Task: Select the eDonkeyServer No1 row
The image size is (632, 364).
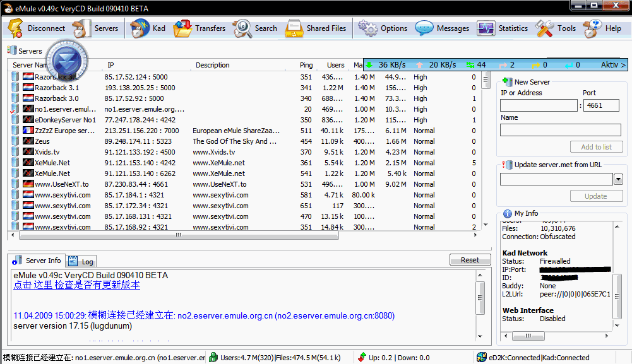Action: pos(244,120)
